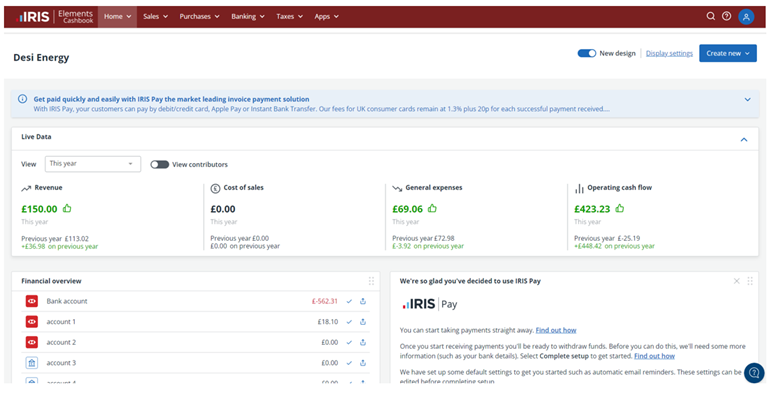
Task: Click the search icon in top bar
Action: (711, 16)
